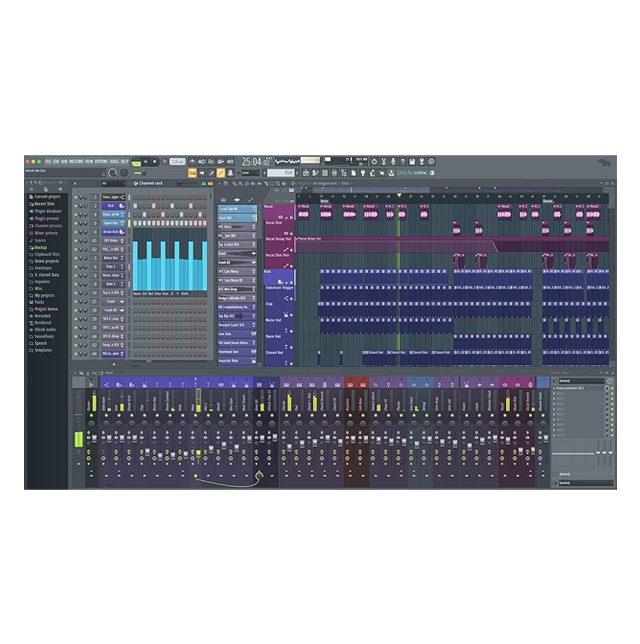Select the Break Kick channel button
The image size is (640, 644).
pos(113,232)
